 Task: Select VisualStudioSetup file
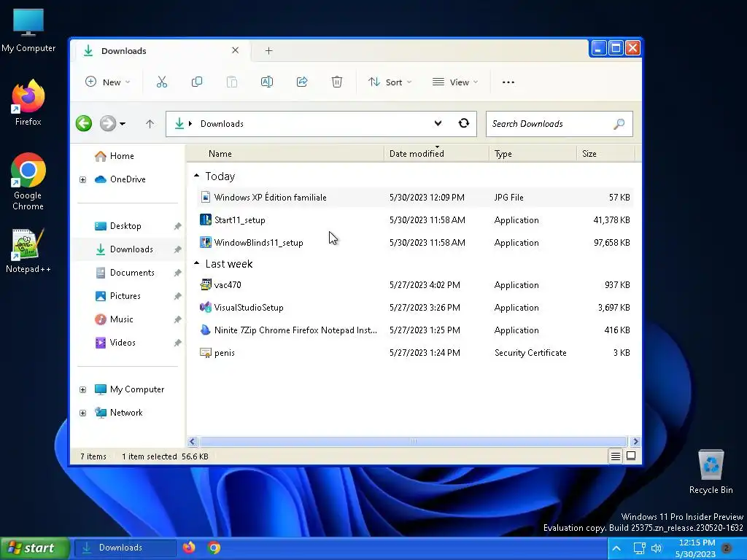[x=415, y=308]
